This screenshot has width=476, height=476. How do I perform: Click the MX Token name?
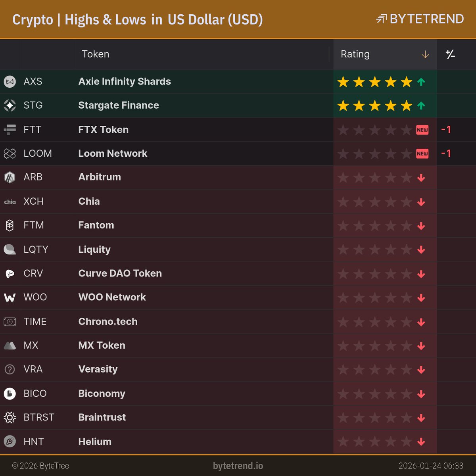(102, 345)
